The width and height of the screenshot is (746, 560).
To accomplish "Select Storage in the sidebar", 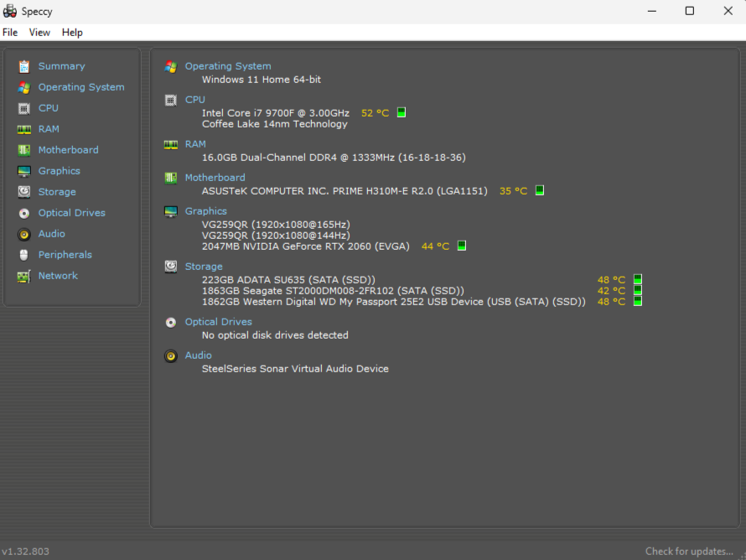I will point(57,192).
